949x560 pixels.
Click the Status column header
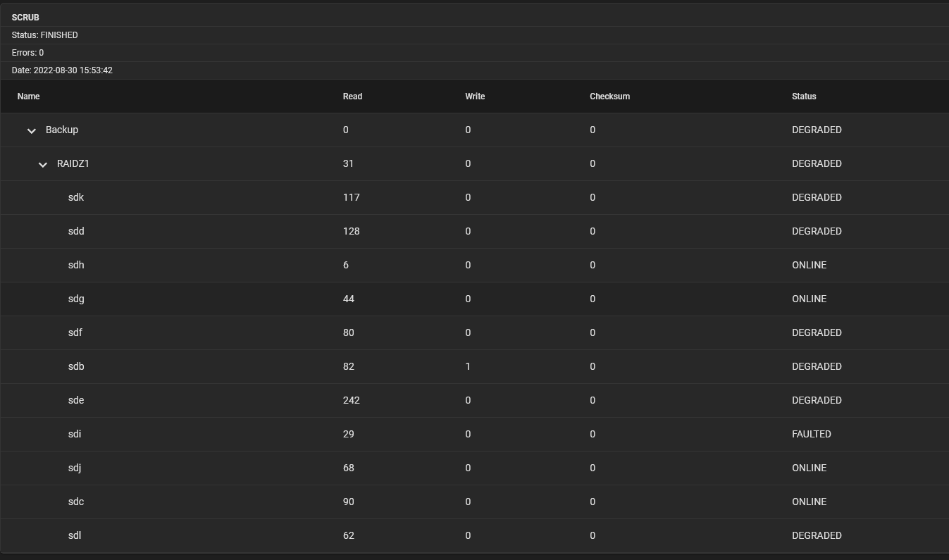[x=804, y=96]
